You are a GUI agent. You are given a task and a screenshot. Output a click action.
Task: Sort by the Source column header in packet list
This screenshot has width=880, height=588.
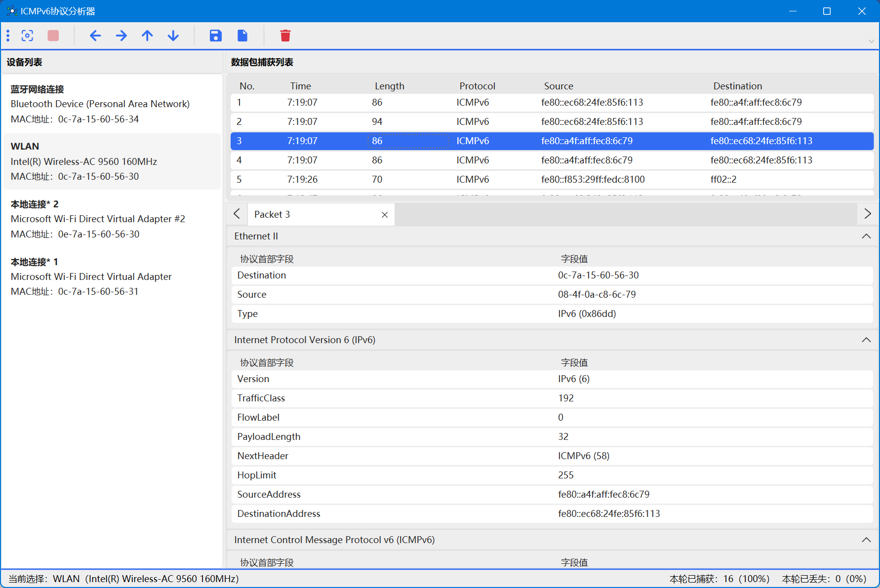559,86
